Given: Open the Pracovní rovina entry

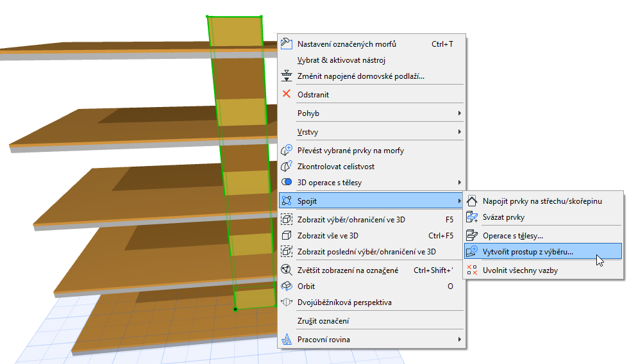Looking at the screenshot, I should click(x=371, y=339).
